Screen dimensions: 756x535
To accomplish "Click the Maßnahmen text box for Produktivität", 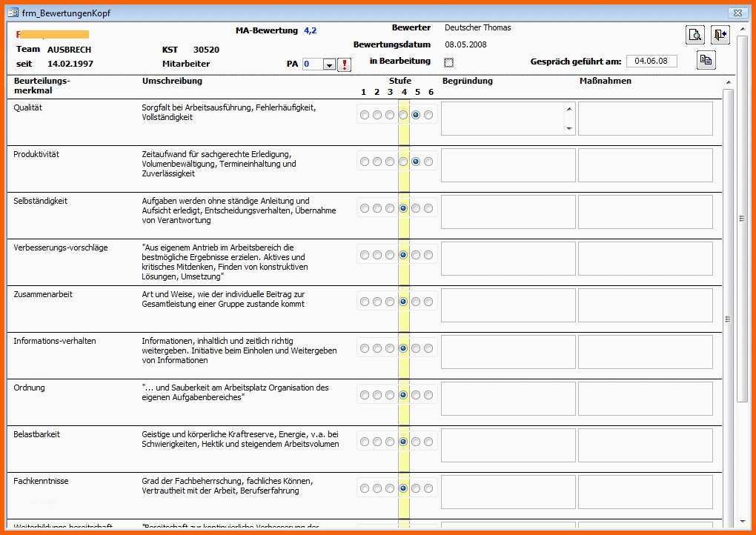I will [x=645, y=165].
